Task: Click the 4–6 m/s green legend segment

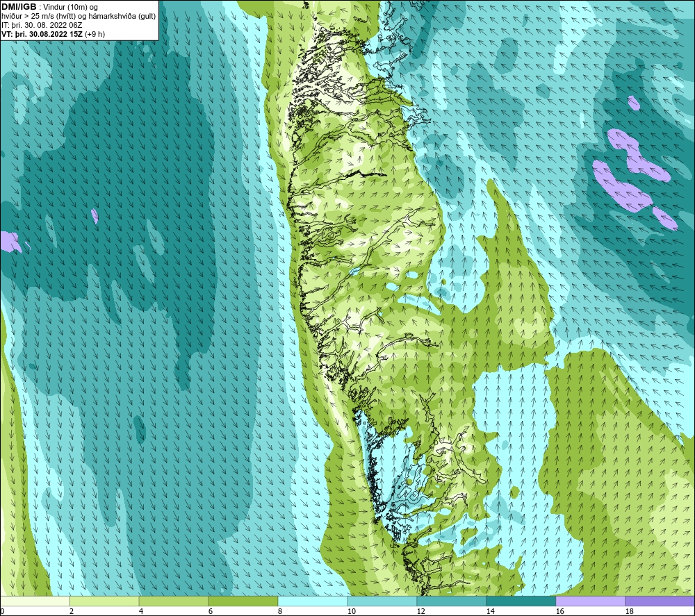Action: click(x=174, y=601)
